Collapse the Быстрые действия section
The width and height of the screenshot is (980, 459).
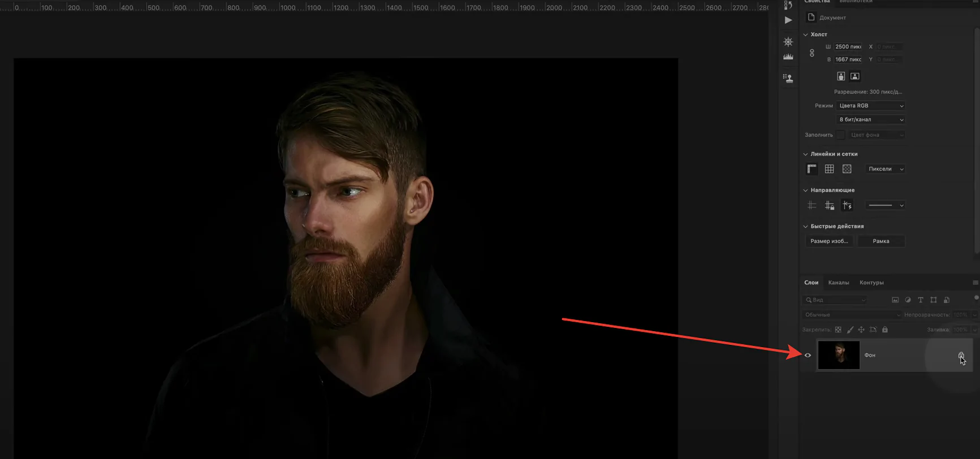coord(806,227)
